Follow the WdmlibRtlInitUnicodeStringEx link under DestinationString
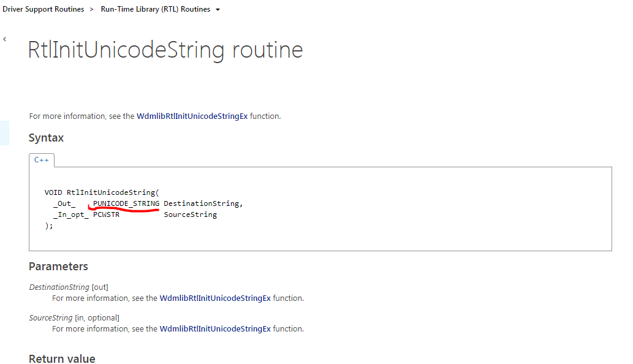 pyautogui.click(x=214, y=298)
